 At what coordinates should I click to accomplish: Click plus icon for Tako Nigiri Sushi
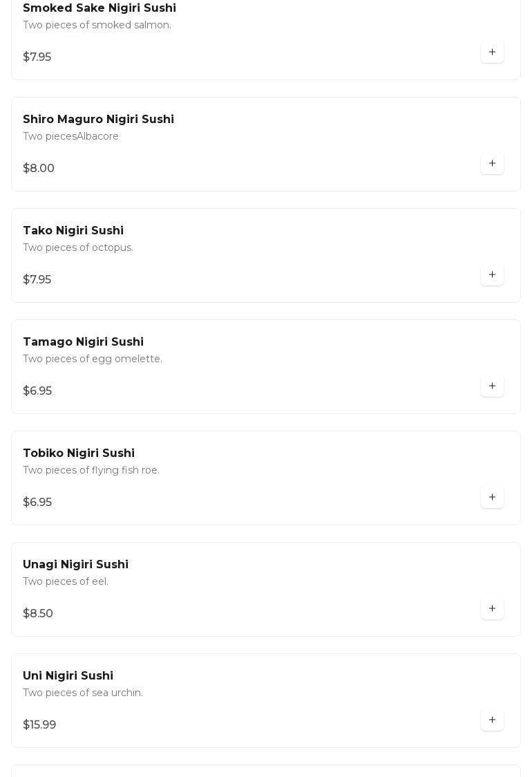(x=492, y=275)
